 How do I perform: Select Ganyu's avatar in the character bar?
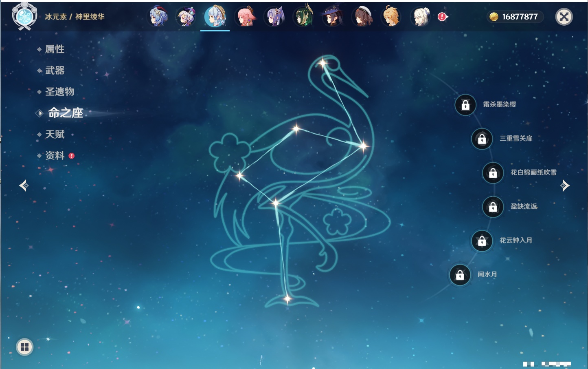tap(158, 17)
